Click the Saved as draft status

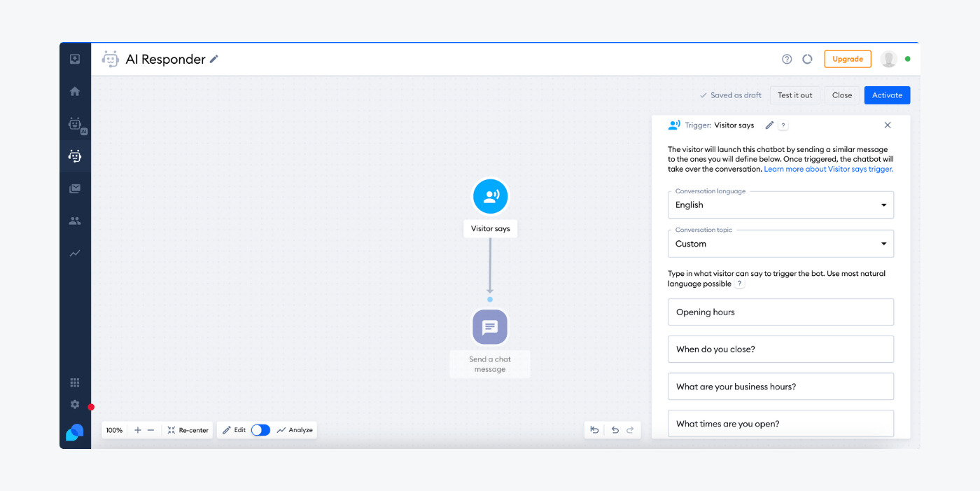coord(731,95)
